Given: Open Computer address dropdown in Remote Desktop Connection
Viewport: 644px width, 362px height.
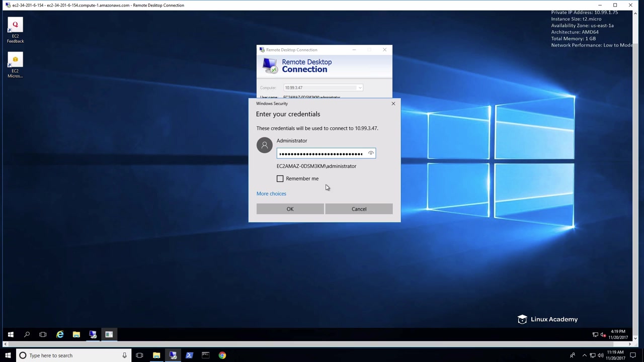Looking at the screenshot, I should (360, 87).
